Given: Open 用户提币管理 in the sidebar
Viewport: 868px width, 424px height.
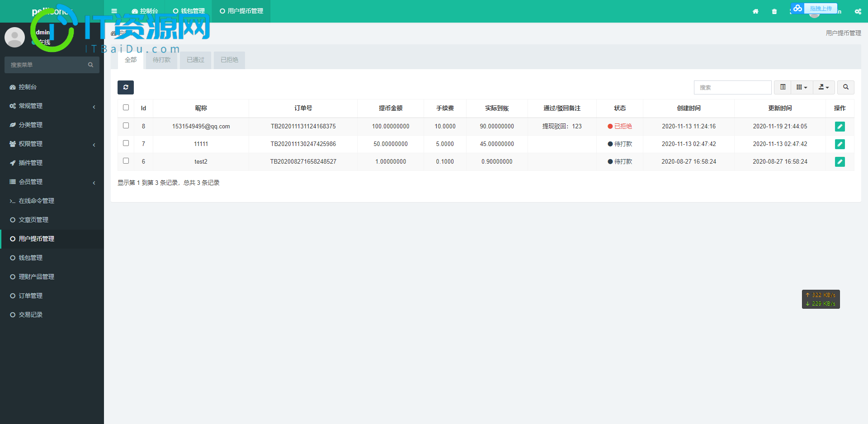Looking at the screenshot, I should click(52, 239).
